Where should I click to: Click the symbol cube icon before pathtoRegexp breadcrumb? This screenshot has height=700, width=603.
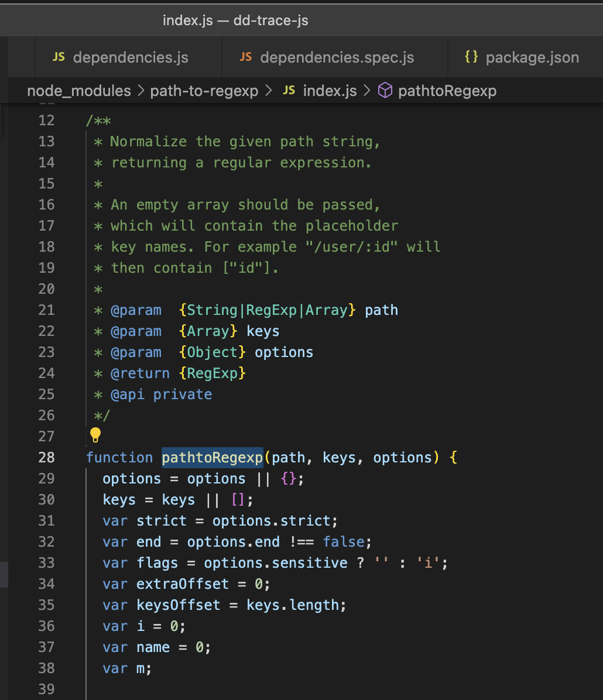[385, 91]
